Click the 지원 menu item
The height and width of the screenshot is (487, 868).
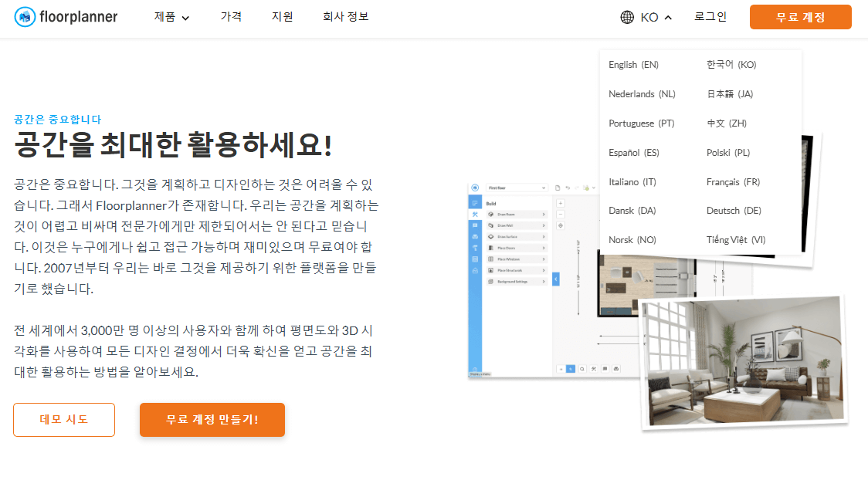282,15
